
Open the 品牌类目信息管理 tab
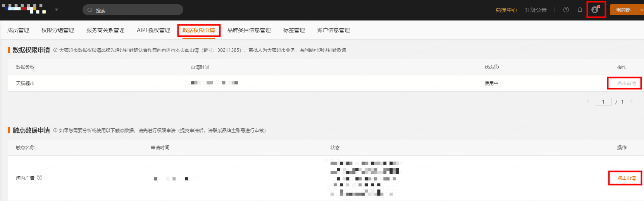pyautogui.click(x=249, y=30)
